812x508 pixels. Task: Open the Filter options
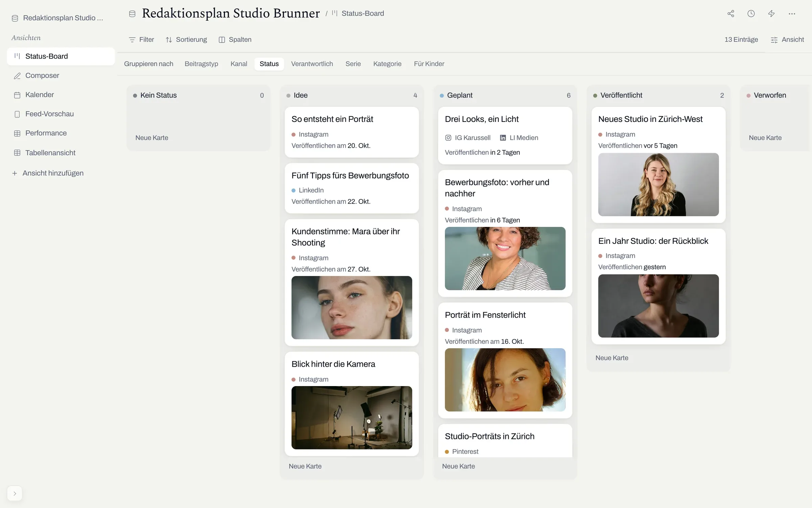[x=141, y=40]
